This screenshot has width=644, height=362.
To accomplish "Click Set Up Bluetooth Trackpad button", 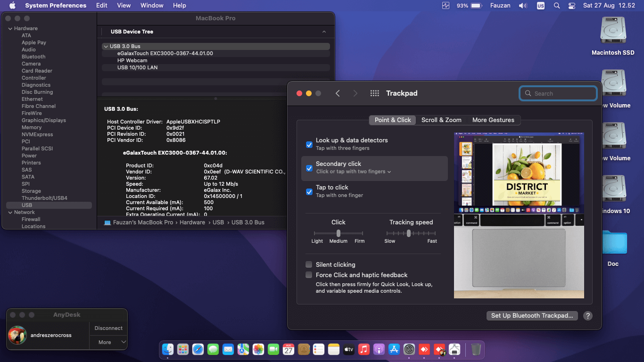I will 532,316.
